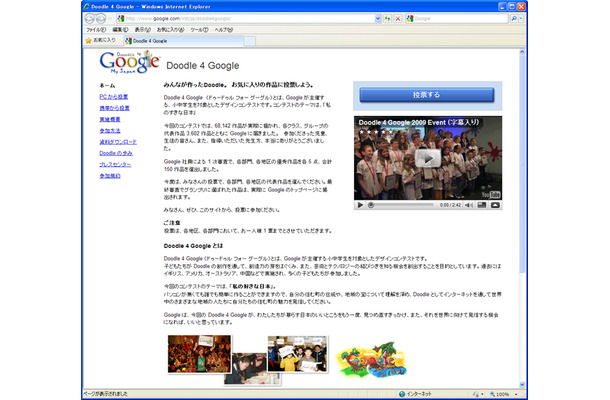Click the magnifier search button
Screen dimensions: 610x400
[x=514, y=18]
